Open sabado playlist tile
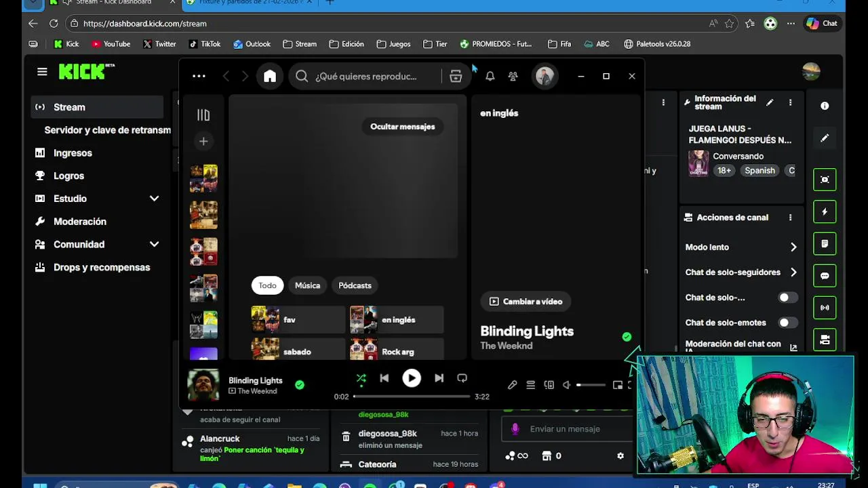The width and height of the screenshot is (868, 488). click(x=298, y=350)
